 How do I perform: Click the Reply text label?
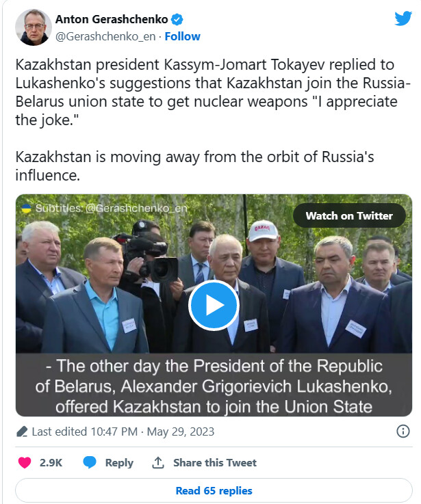pyautogui.click(x=119, y=463)
